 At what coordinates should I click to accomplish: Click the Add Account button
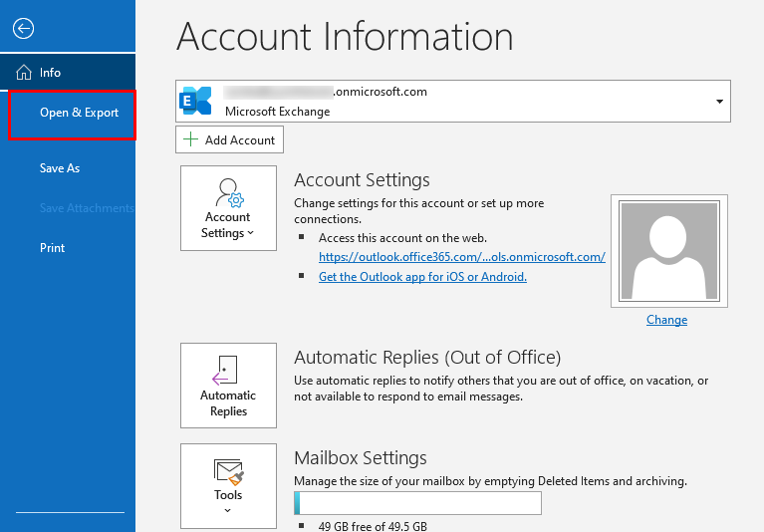point(229,139)
